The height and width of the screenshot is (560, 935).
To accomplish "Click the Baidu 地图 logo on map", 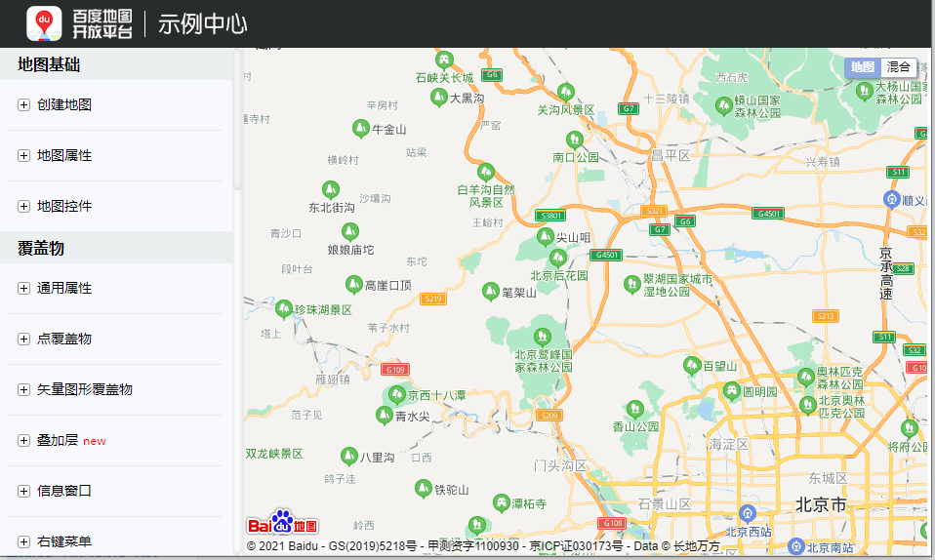I will (283, 522).
